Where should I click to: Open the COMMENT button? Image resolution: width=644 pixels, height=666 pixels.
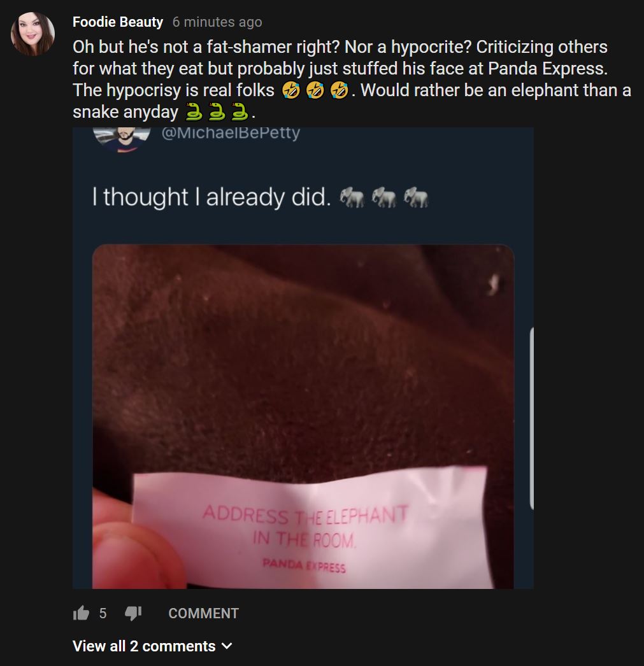[x=203, y=613]
